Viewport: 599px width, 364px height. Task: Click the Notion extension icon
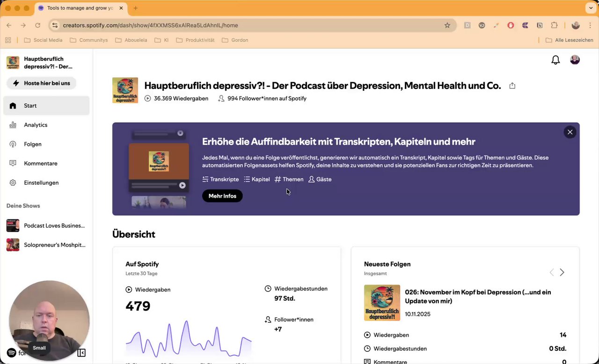540,25
